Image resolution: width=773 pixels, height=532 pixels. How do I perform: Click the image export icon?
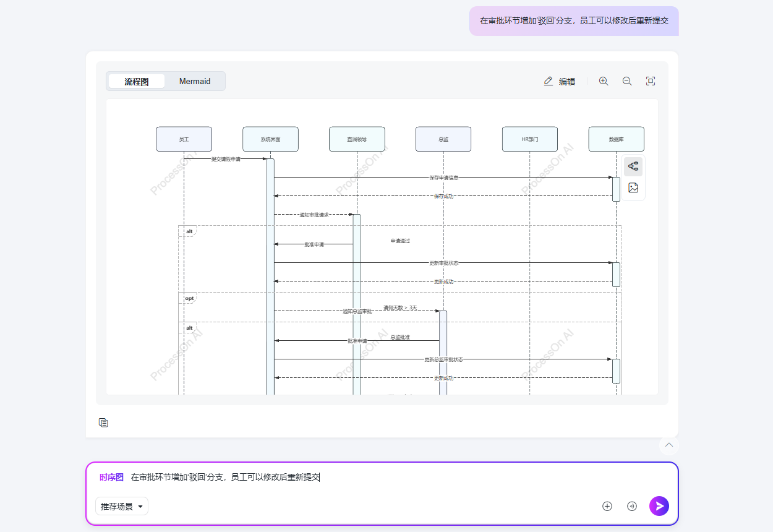click(x=633, y=188)
